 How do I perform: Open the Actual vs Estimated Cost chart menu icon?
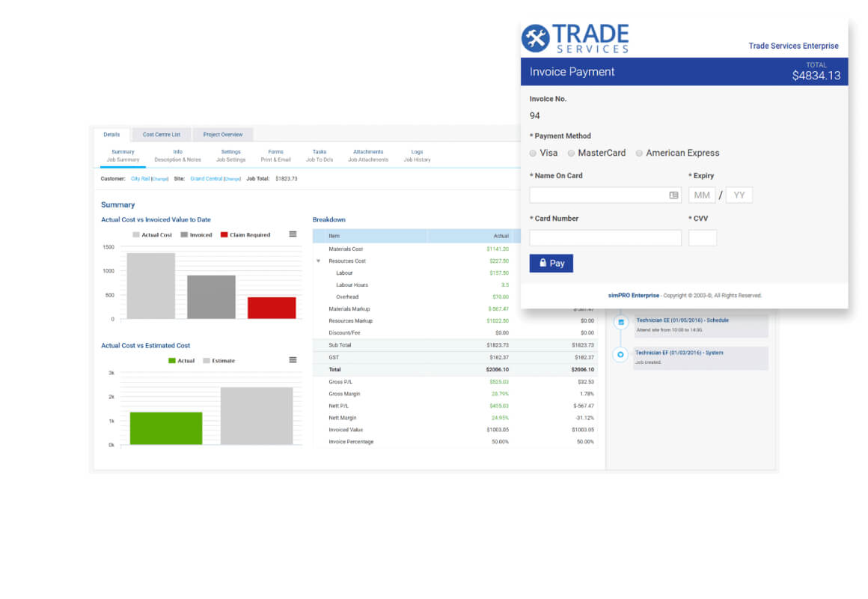[x=293, y=360]
